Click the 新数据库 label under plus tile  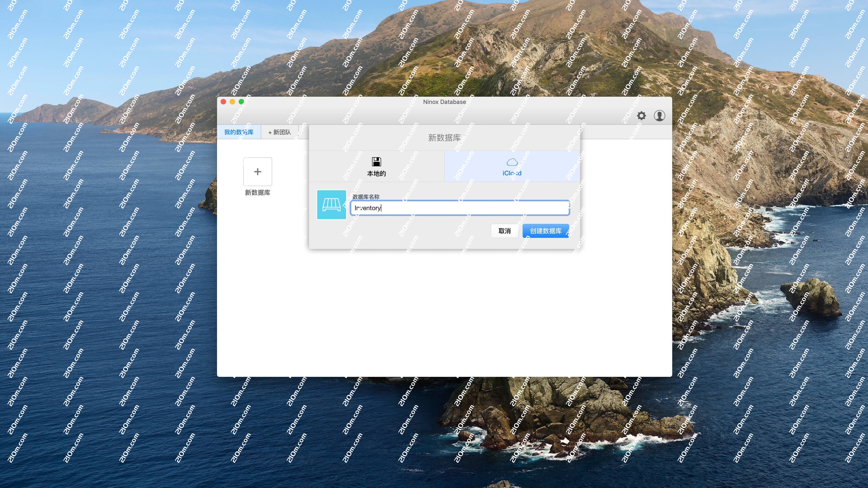point(257,192)
